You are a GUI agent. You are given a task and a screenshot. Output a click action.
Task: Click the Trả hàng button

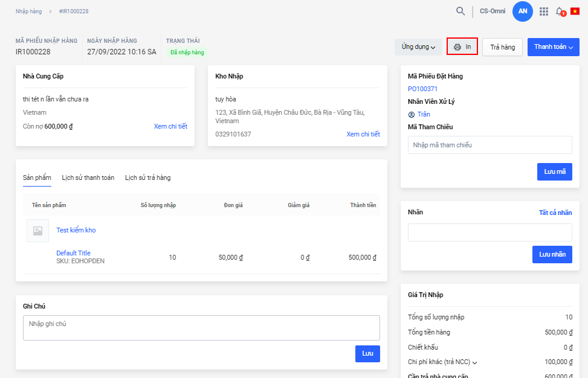[502, 47]
